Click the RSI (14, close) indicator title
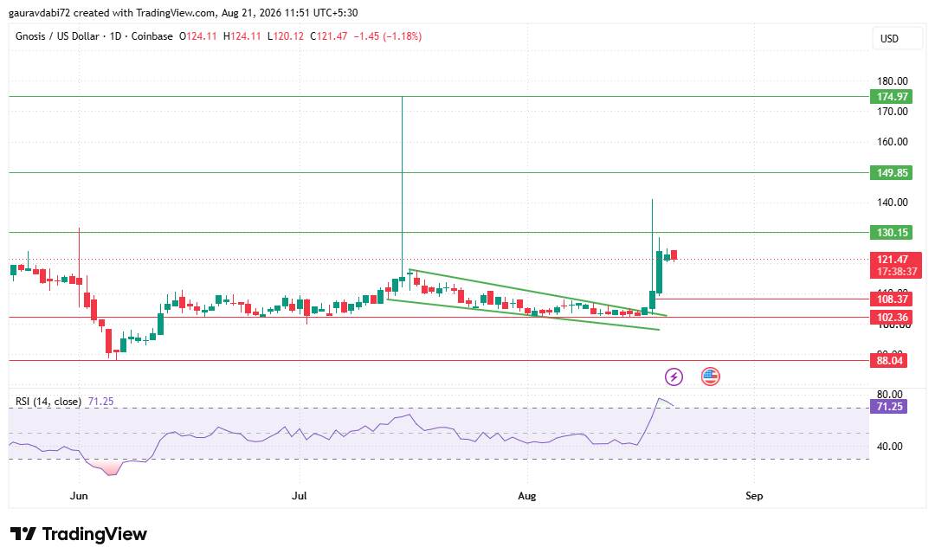935x560 pixels. (48, 402)
